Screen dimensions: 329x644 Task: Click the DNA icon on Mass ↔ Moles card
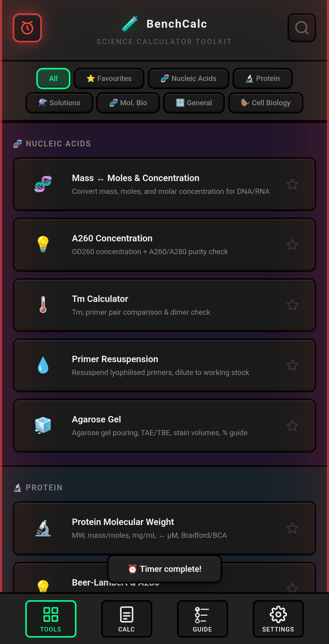coord(43,184)
